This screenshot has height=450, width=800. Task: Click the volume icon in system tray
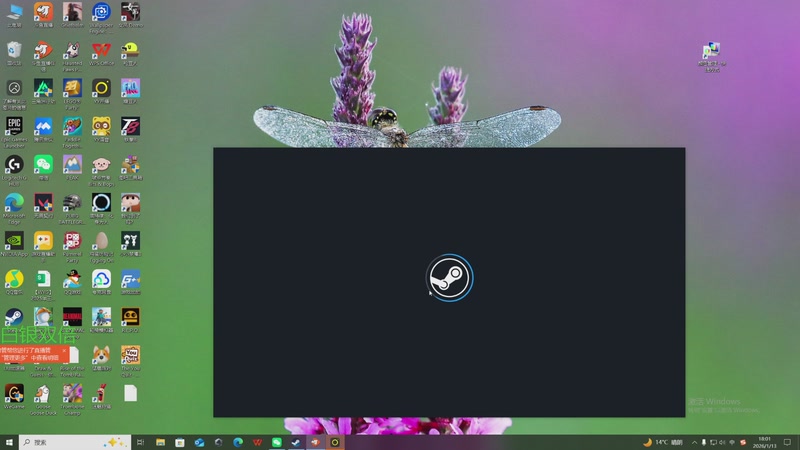coord(722,442)
